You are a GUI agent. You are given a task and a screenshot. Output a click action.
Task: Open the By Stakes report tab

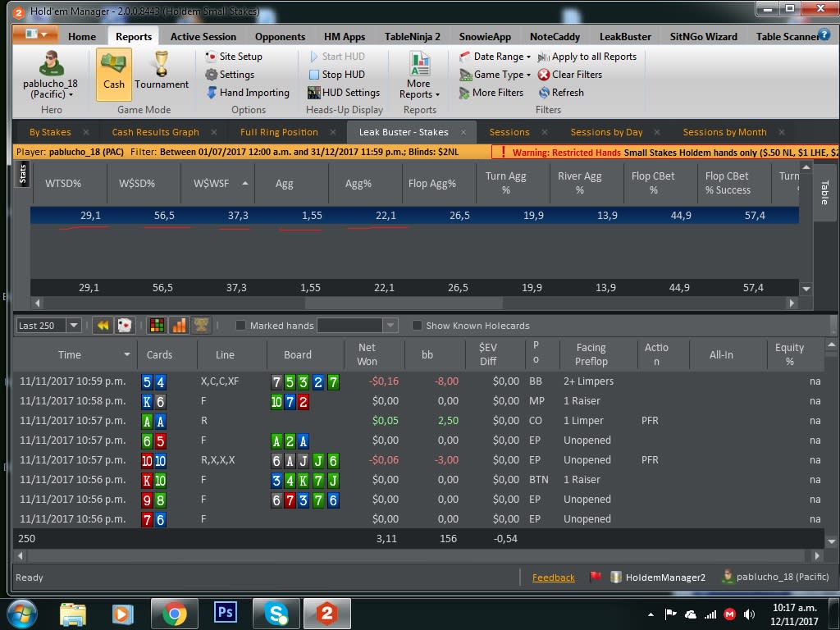pos(50,132)
